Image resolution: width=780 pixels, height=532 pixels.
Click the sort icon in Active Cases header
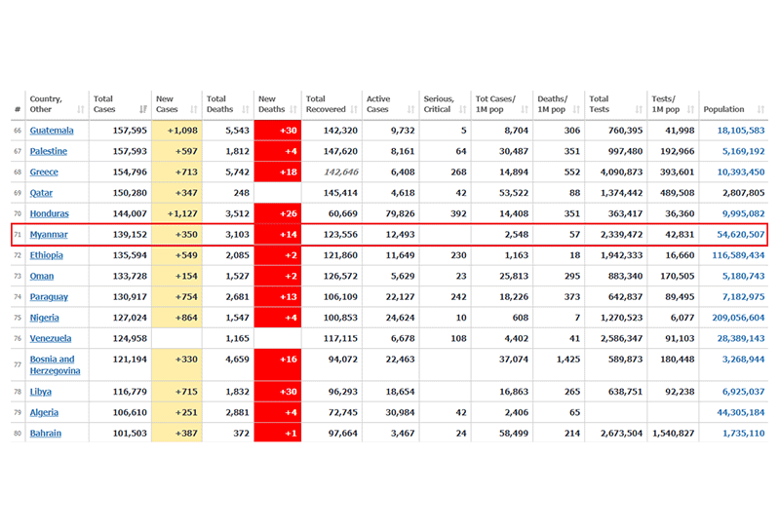410,109
